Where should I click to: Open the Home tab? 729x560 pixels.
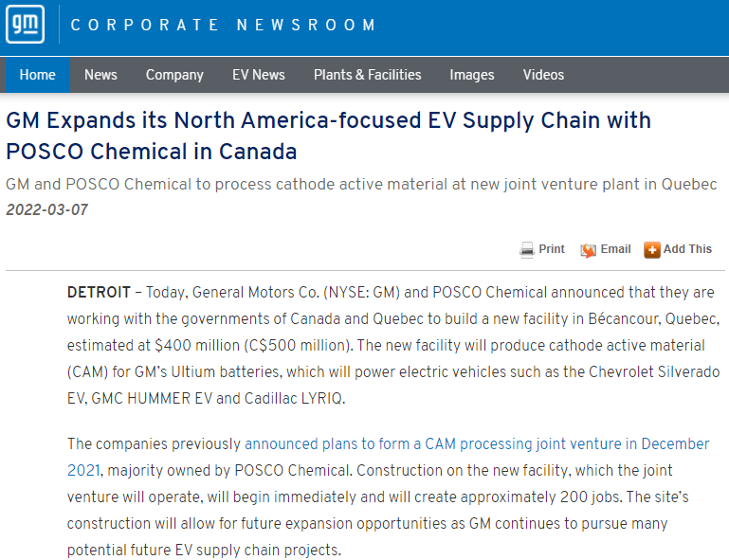[38, 75]
